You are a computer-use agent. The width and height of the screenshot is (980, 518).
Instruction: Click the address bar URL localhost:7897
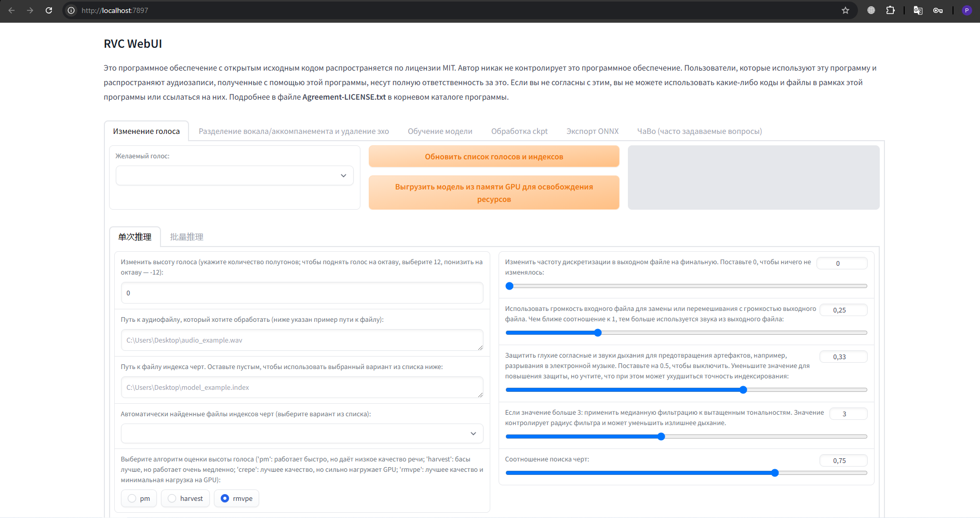[x=115, y=10]
